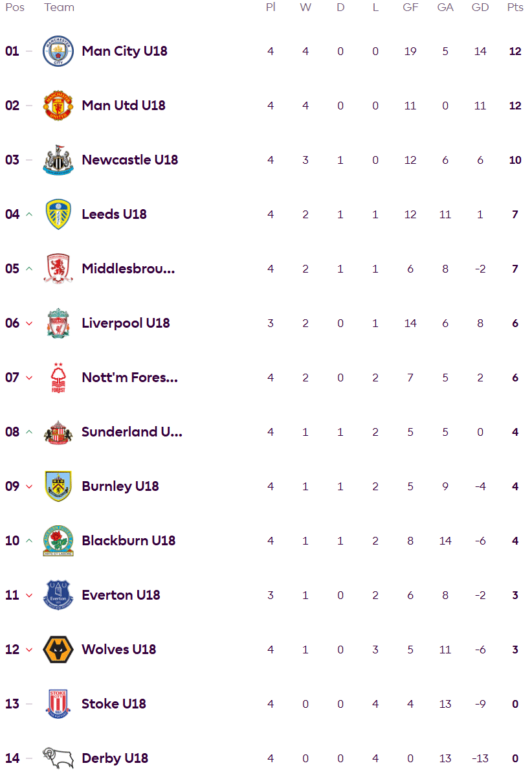Select the Newcastle U18 crest icon
Screen dimensions: 532x781
[58, 160]
